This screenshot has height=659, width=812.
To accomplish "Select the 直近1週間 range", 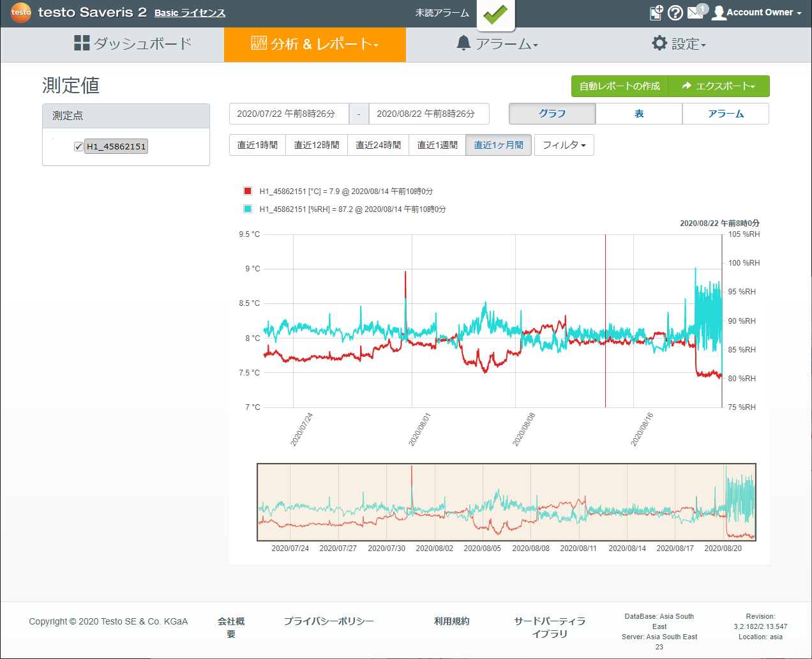I will tap(437, 145).
